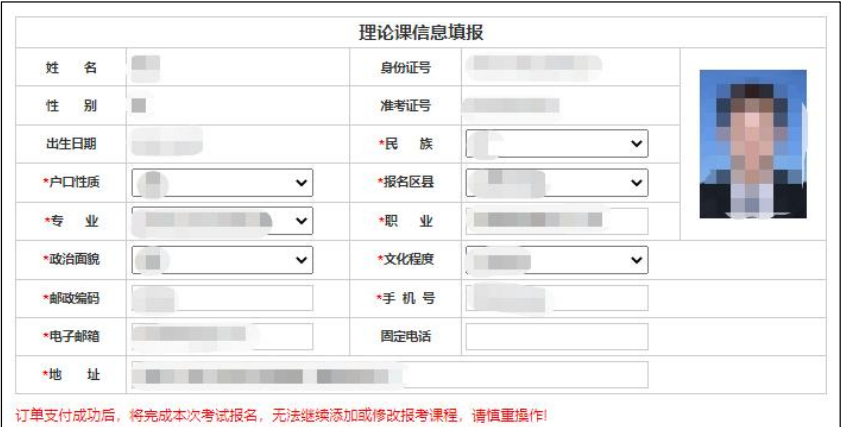
Task: Focus the 邮政编码 text box
Action: coord(222,298)
